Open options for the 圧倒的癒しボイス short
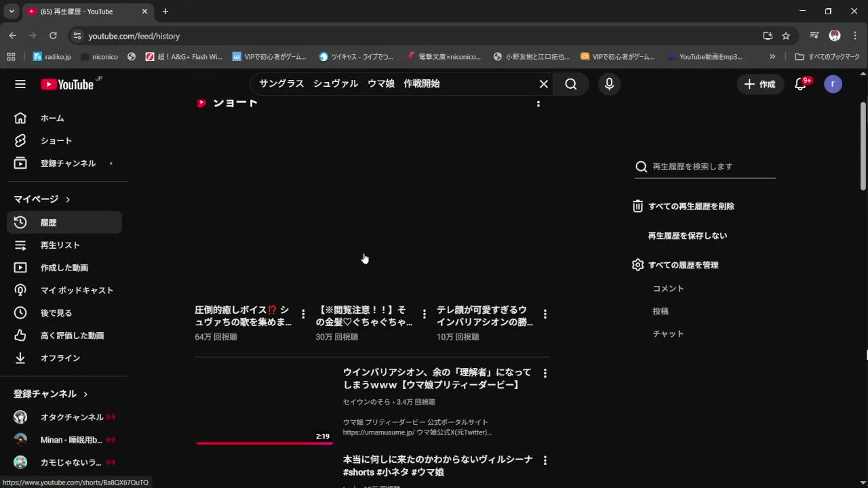868x488 pixels. (x=303, y=314)
